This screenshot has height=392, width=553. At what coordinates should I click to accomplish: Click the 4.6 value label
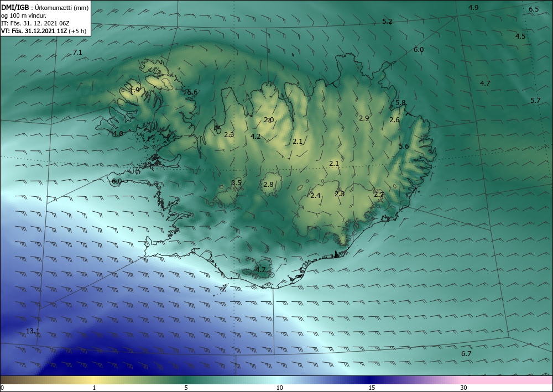118,134
